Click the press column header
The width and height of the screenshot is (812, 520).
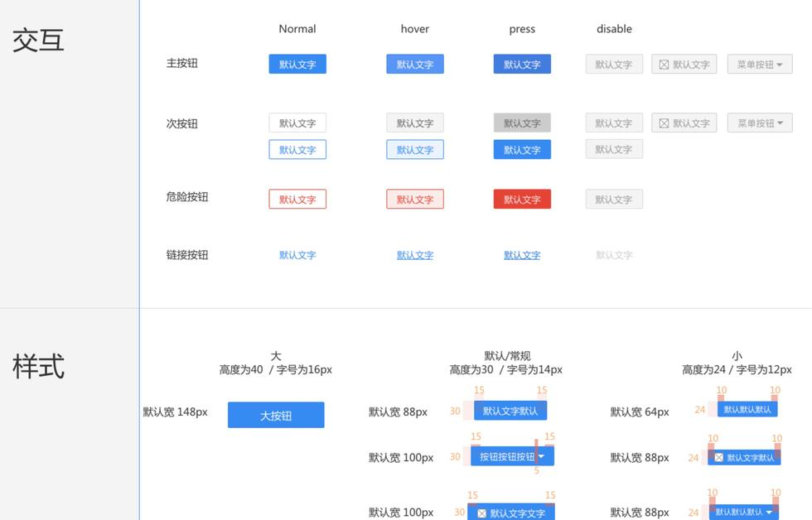coord(522,30)
